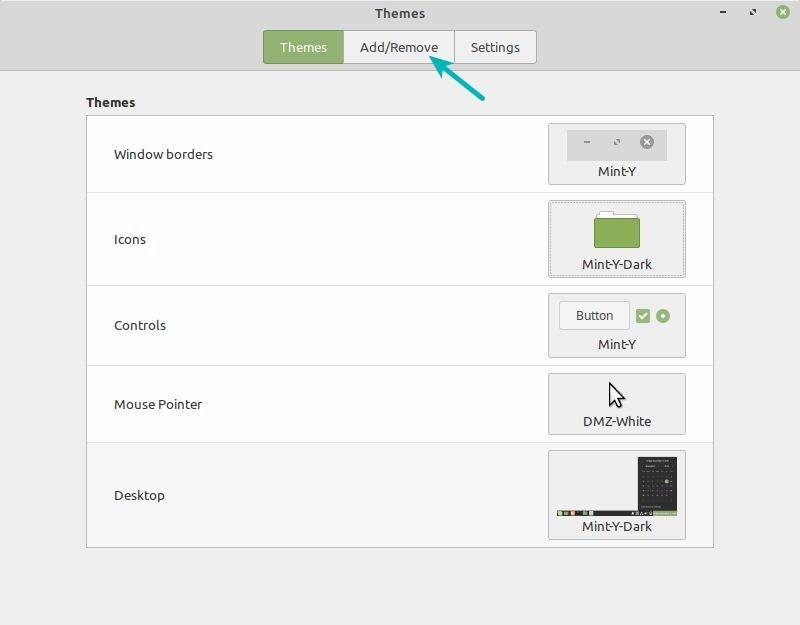Switch to the Add/Remove tab

[x=398, y=46]
